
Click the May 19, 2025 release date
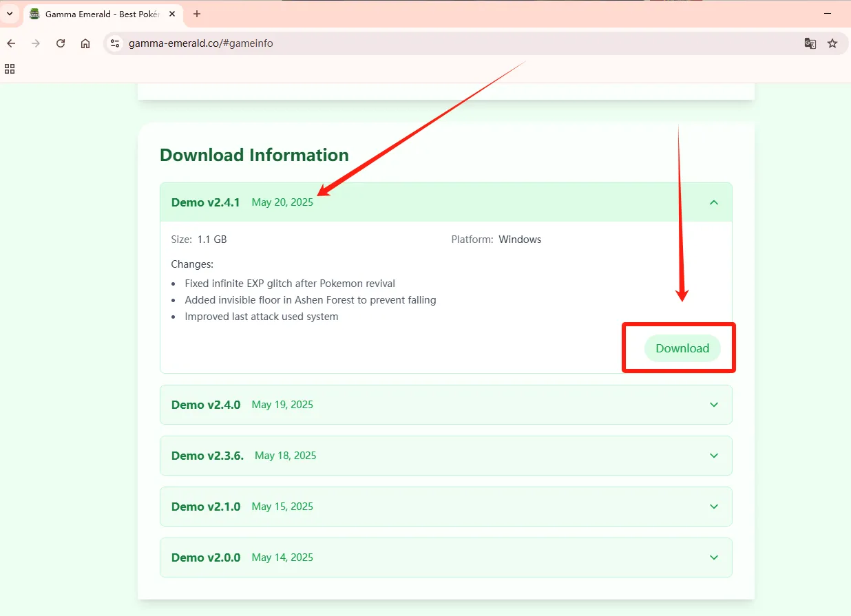tap(282, 405)
